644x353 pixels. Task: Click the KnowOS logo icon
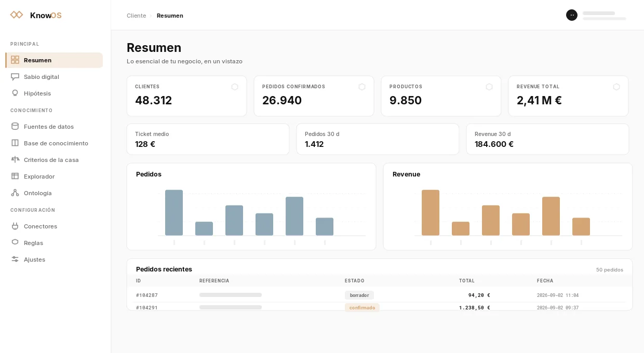pos(17,15)
